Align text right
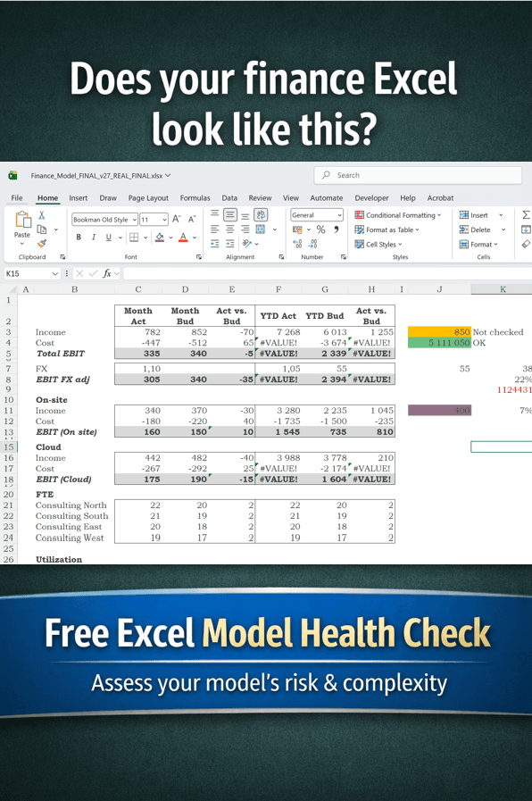The image size is (532, 801). point(245,229)
